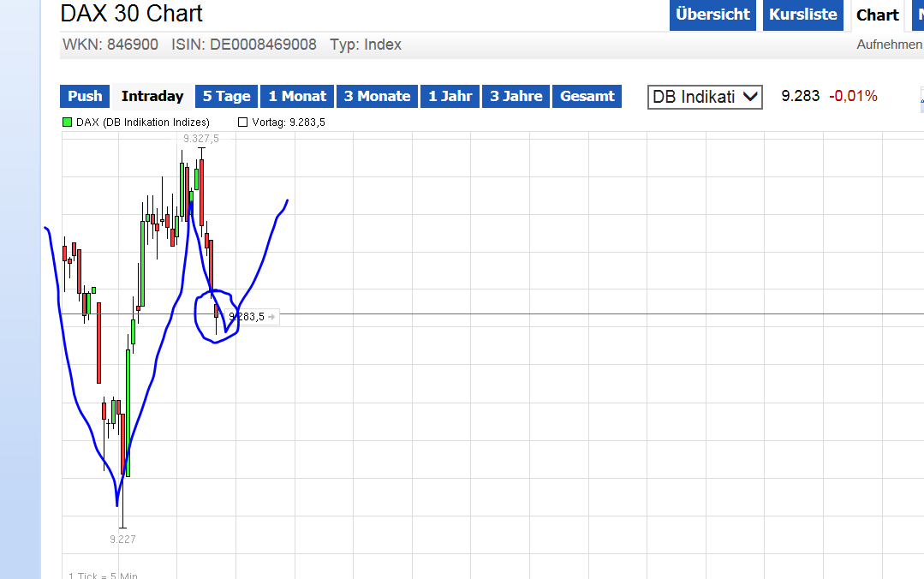The width and height of the screenshot is (924, 579).
Task: Click the Vortag: 9.283,5 legend text
Action: (x=288, y=122)
